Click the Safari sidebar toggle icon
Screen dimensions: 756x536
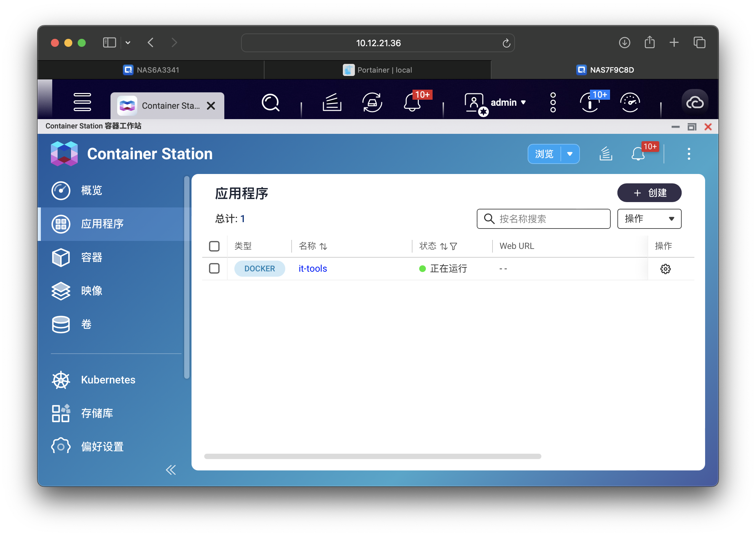[x=109, y=42]
